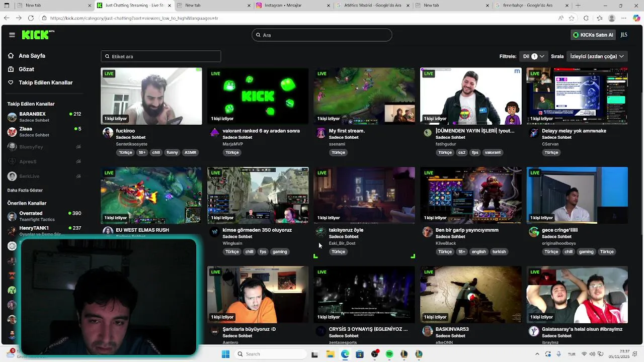Show hidden system tray icons
This screenshot has height=362, width=644.
click(537, 354)
